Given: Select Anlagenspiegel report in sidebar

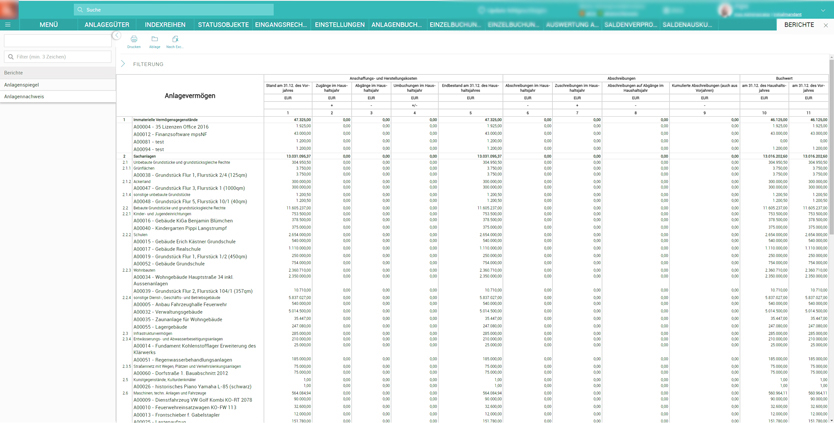Looking at the screenshot, I should coord(22,85).
